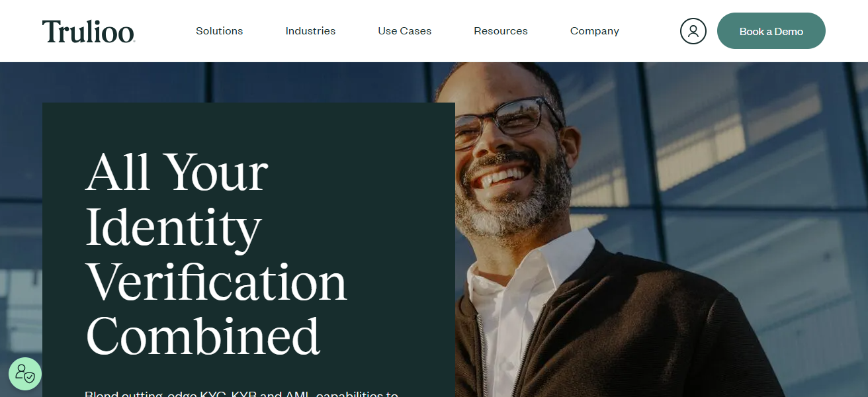The image size is (868, 397).
Task: Expand the Solutions navigation menu
Action: 219,31
